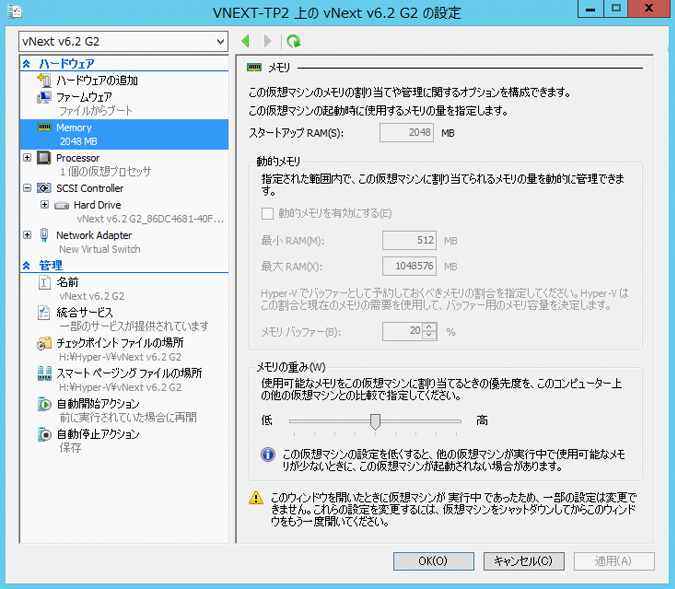Click the checkpoint file location icon
The image size is (675, 589).
pyautogui.click(x=44, y=343)
